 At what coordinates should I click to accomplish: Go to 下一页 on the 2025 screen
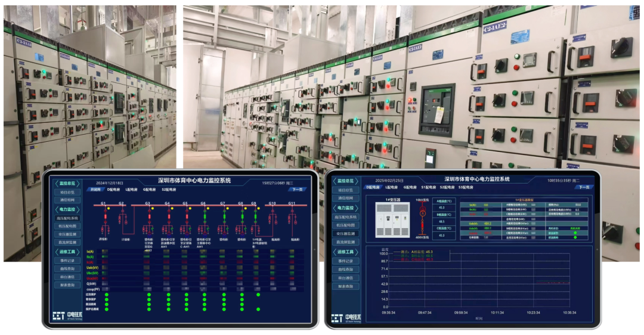584,187
